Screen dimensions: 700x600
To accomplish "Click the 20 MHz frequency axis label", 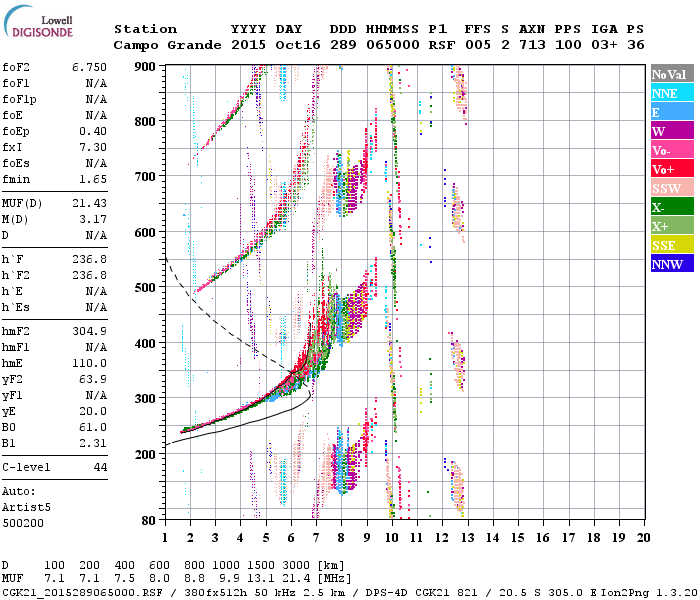I will click(x=643, y=538).
